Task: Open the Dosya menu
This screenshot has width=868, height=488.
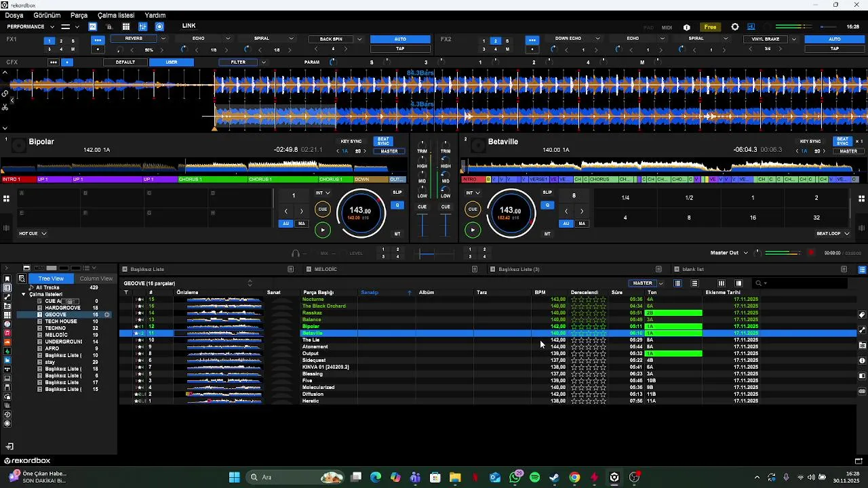Action: pyautogui.click(x=14, y=15)
